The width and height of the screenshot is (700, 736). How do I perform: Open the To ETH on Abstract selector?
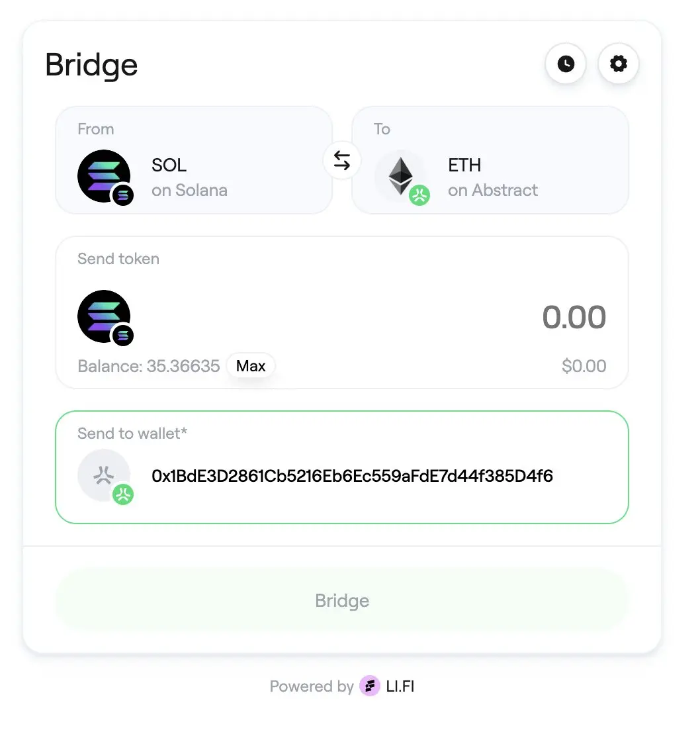click(490, 161)
